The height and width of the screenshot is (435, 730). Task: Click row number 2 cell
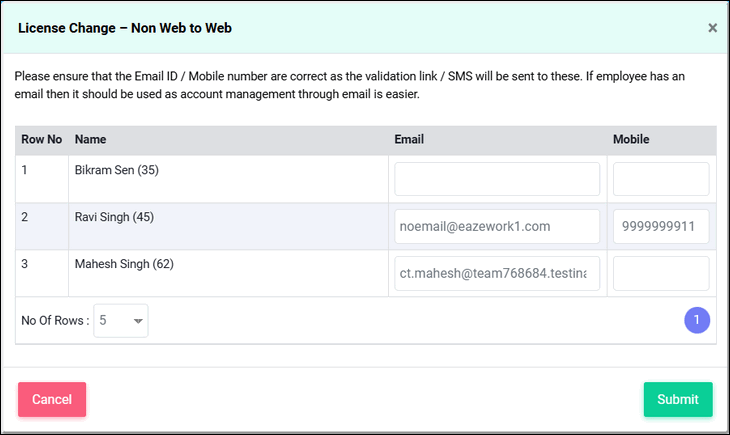42,226
